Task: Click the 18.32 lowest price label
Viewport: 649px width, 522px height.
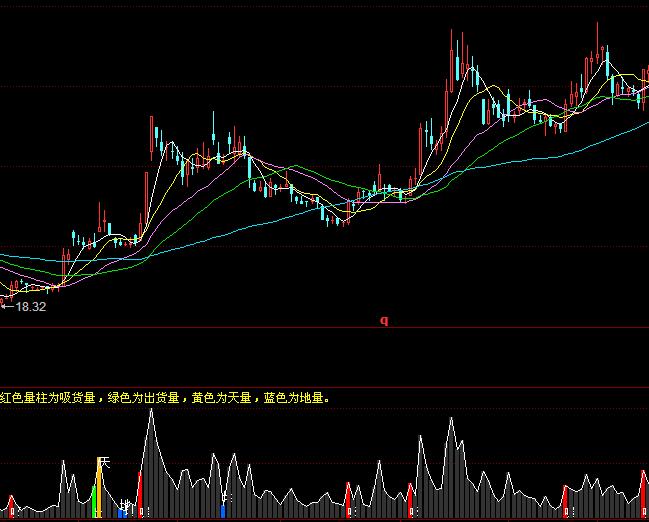Action: (x=30, y=307)
